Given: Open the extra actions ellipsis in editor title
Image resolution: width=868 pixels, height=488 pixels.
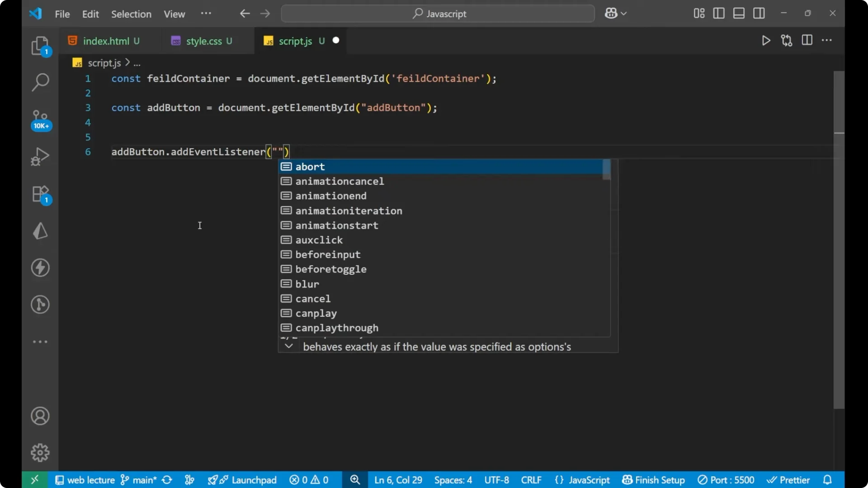Looking at the screenshot, I should click(x=827, y=40).
